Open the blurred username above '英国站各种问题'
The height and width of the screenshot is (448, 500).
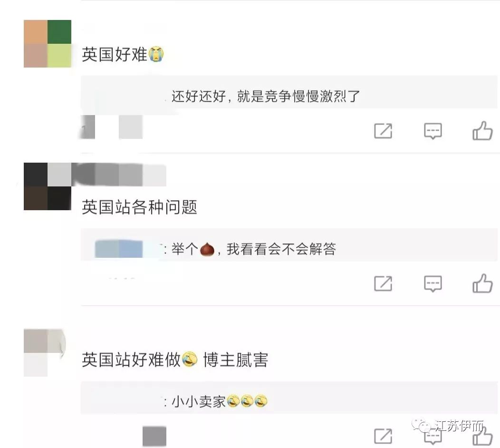119,175
